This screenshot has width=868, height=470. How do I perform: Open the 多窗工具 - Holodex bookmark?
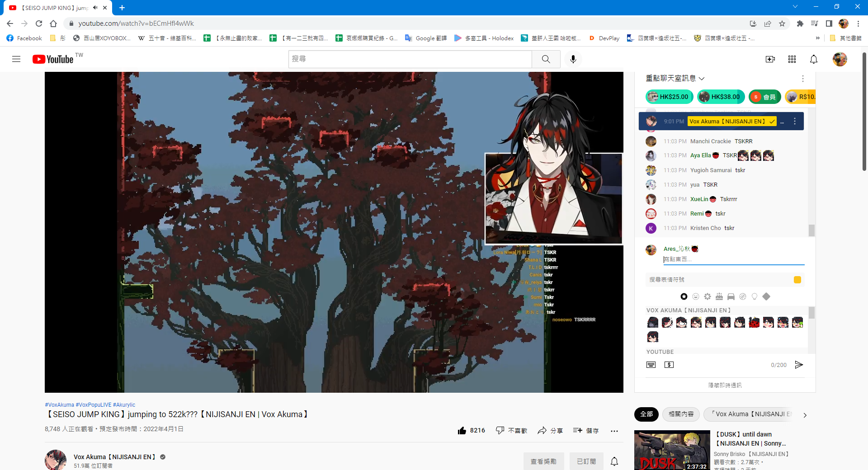point(484,38)
